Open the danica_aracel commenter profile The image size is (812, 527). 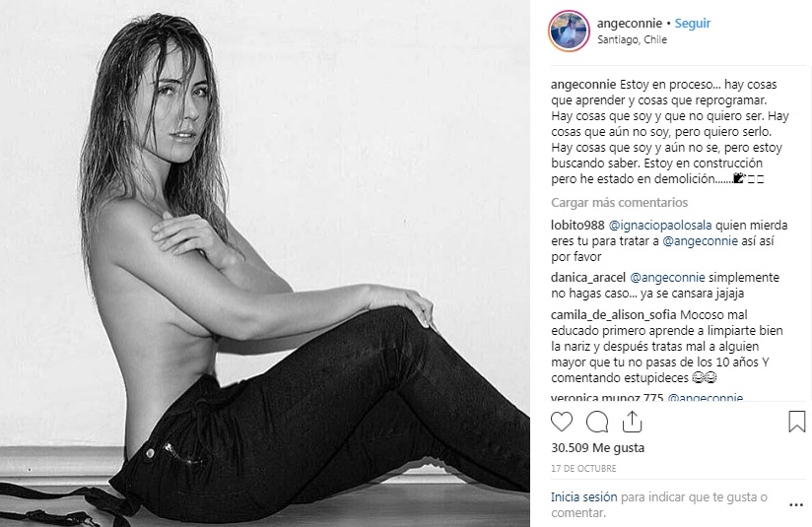coord(588,278)
